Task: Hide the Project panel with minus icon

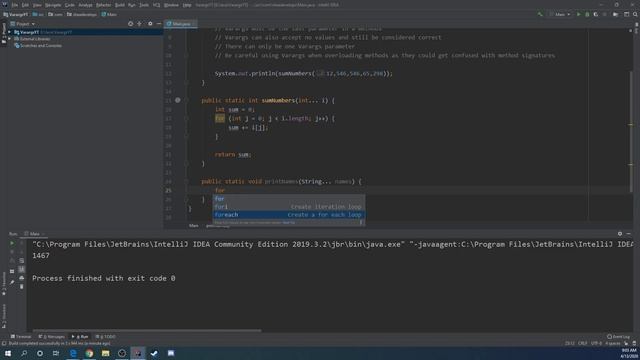Action: pos(159,24)
